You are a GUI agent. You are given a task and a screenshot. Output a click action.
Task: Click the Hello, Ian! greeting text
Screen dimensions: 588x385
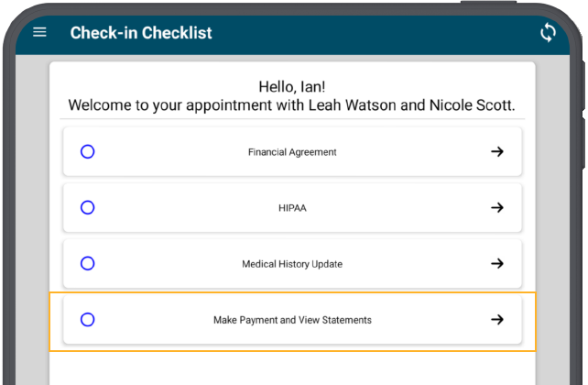point(292,87)
